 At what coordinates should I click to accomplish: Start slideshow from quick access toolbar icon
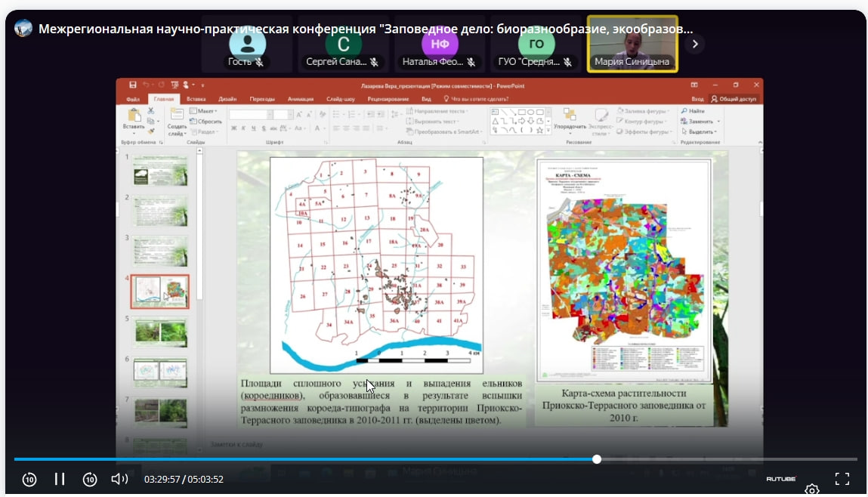(175, 85)
